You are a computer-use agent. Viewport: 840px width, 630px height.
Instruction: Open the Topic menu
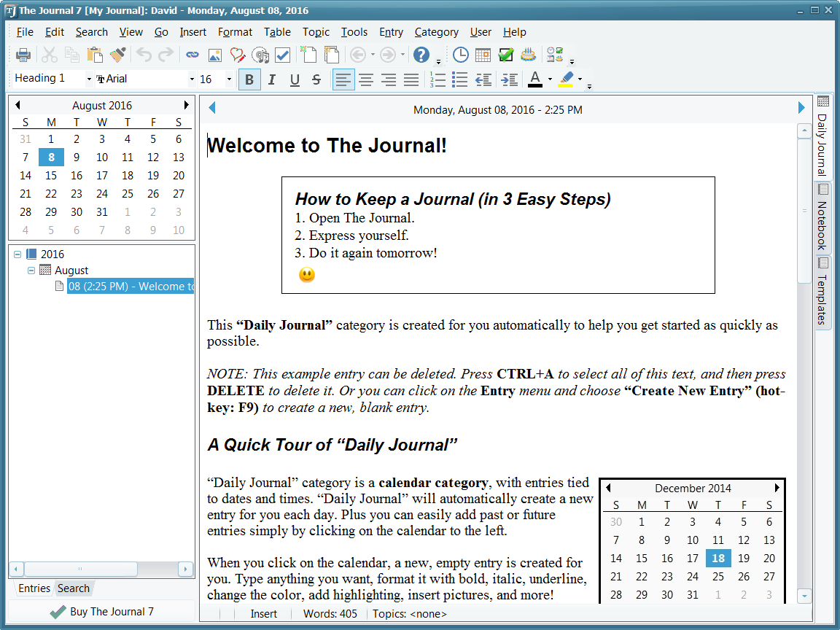(x=316, y=32)
